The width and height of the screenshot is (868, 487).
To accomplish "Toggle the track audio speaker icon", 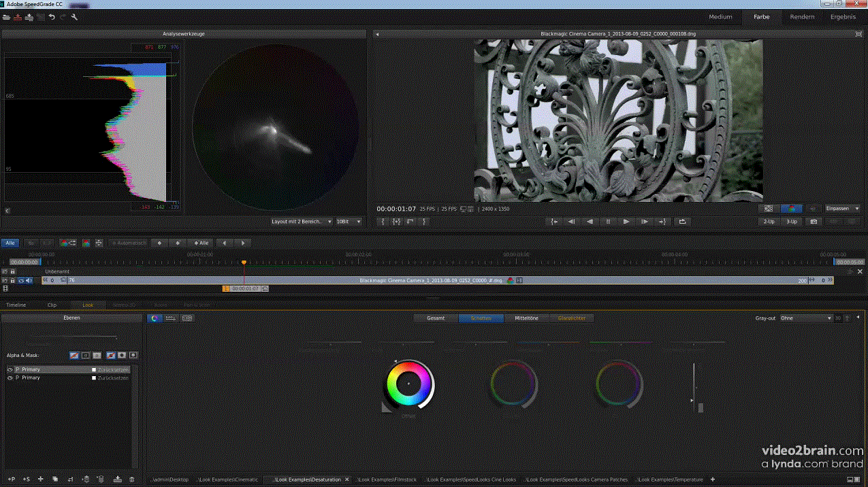I will coord(29,280).
